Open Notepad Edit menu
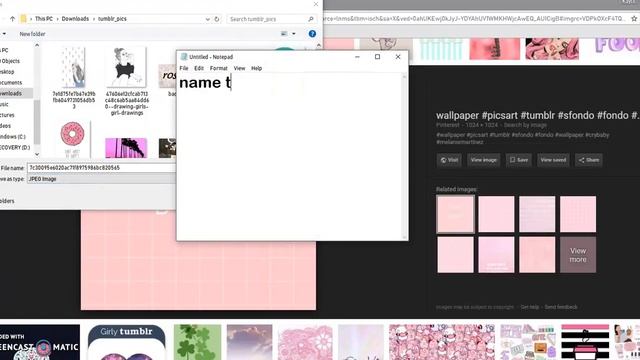This screenshot has height=360, width=640. coord(199,68)
